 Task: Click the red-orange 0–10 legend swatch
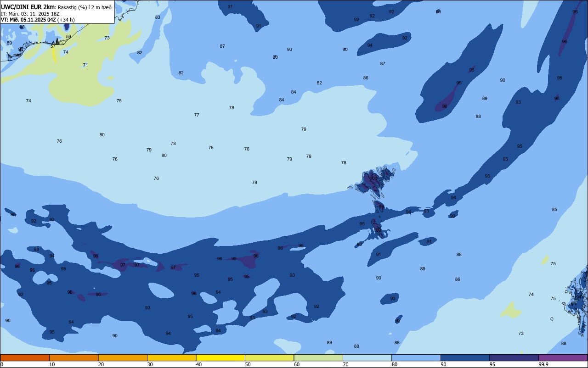pyautogui.click(x=25, y=357)
